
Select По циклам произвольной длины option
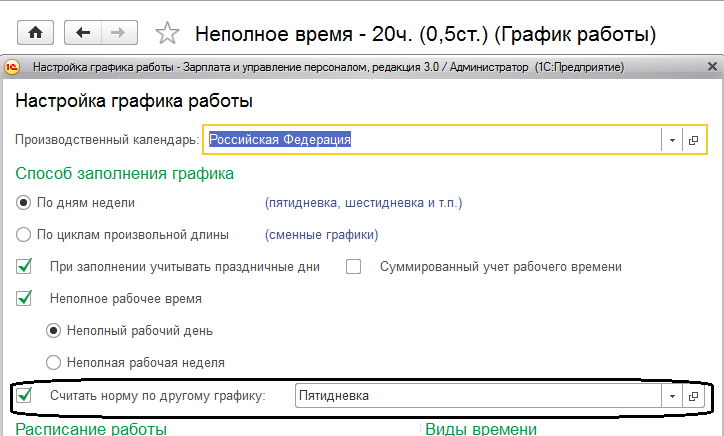(24, 236)
